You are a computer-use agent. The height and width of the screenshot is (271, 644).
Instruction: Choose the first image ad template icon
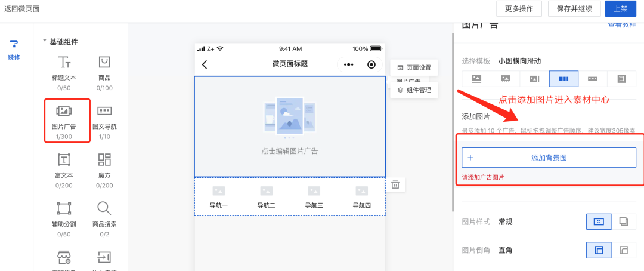point(476,79)
